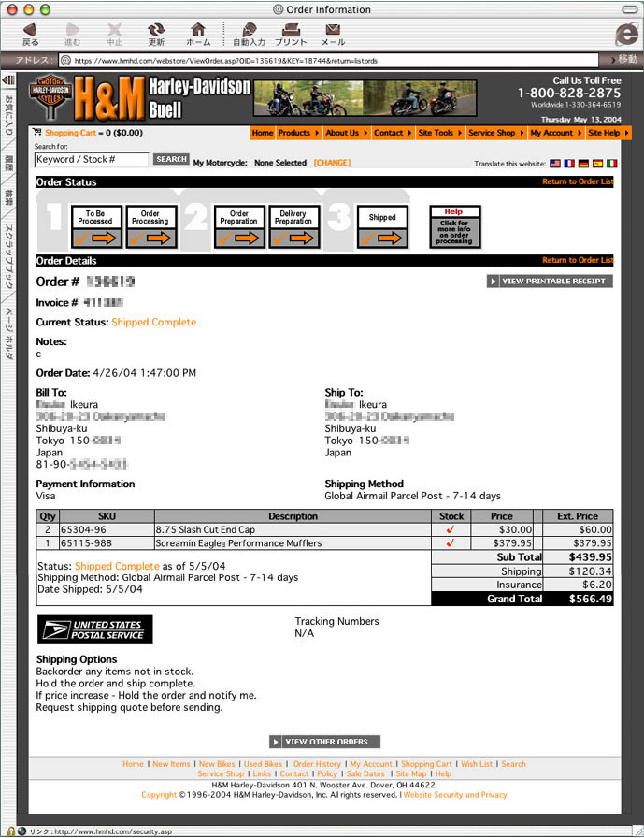Open the Scrapbook sidebar tab
The image size is (644, 838).
pyautogui.click(x=8, y=256)
